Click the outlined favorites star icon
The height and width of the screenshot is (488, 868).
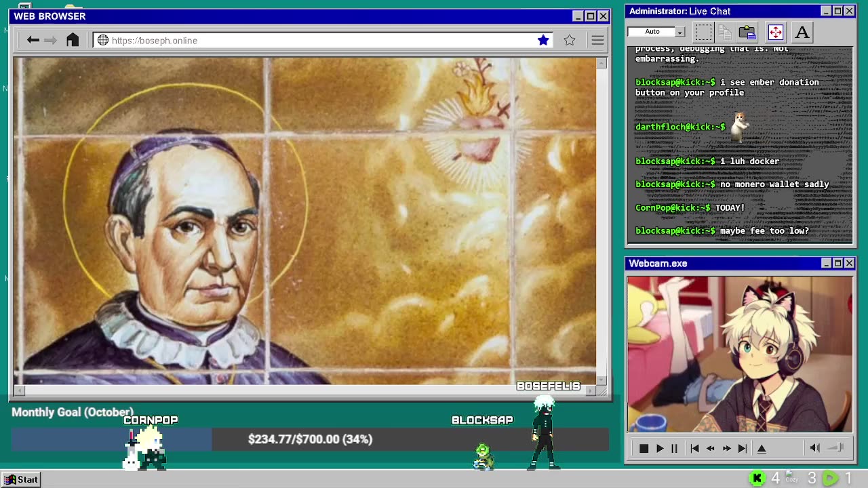(x=570, y=40)
